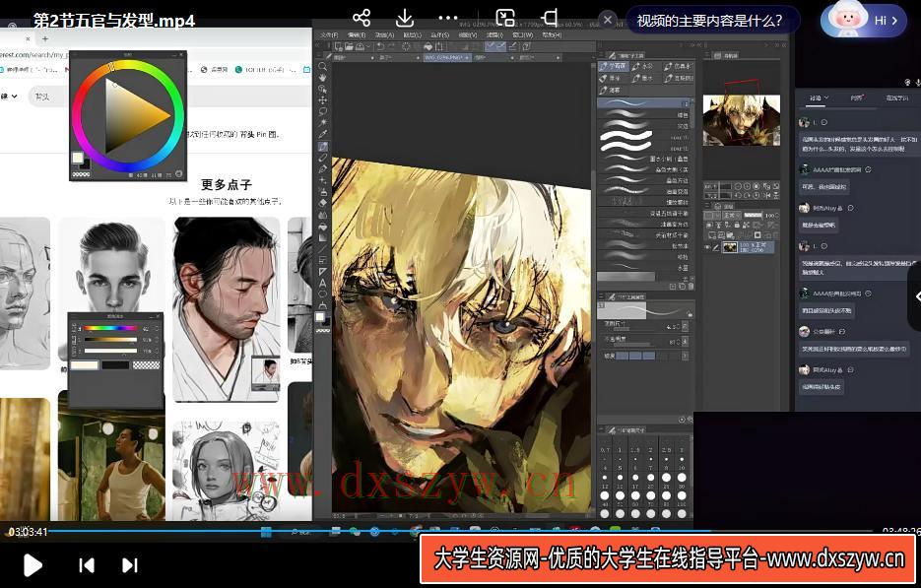Select the first pen sub tool group button
The image size is (921, 588).
coord(614,66)
